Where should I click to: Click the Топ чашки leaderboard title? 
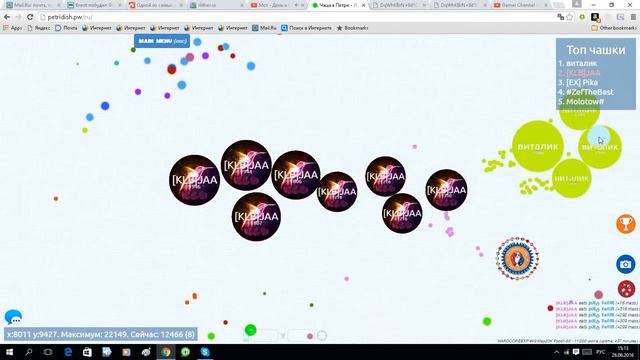tap(596, 50)
